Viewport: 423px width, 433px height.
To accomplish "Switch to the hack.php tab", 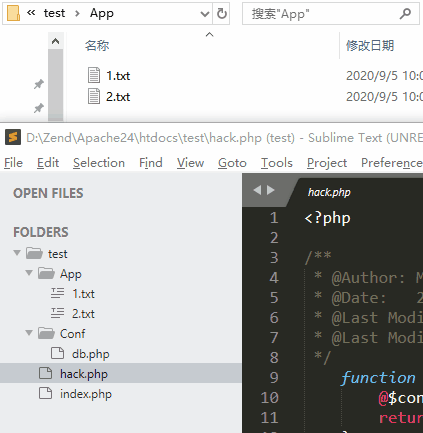I will point(329,192).
